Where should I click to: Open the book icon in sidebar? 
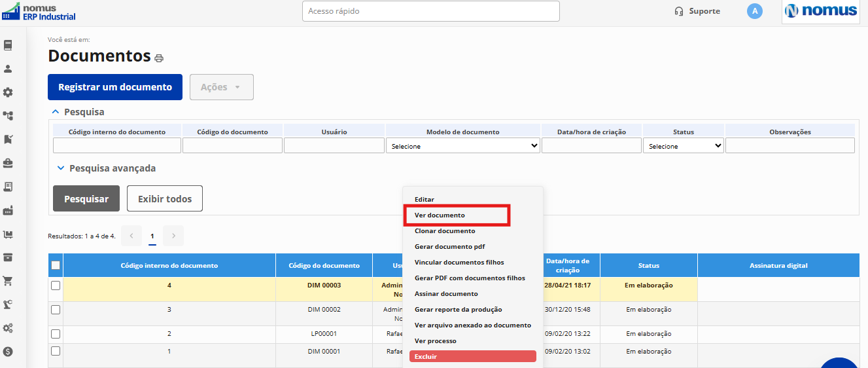tap(9, 45)
